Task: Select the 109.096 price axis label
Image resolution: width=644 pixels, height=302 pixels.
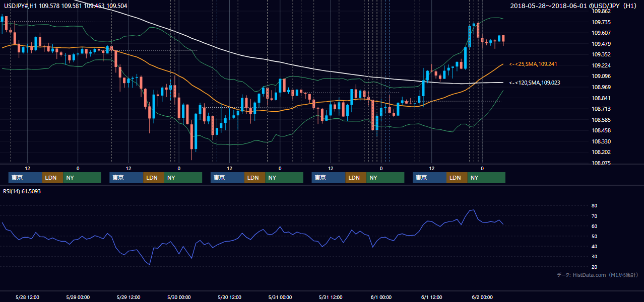Action: [601, 76]
